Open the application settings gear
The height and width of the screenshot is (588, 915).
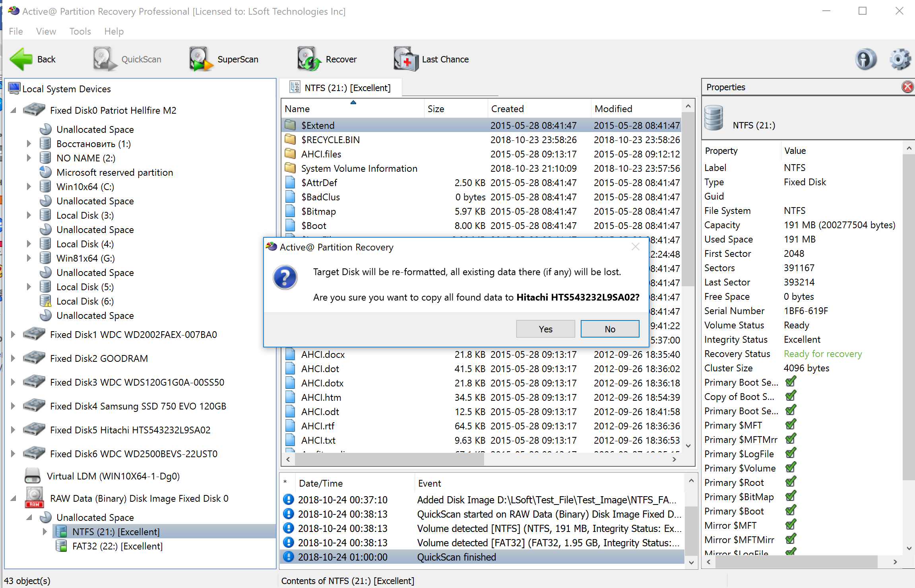point(900,59)
